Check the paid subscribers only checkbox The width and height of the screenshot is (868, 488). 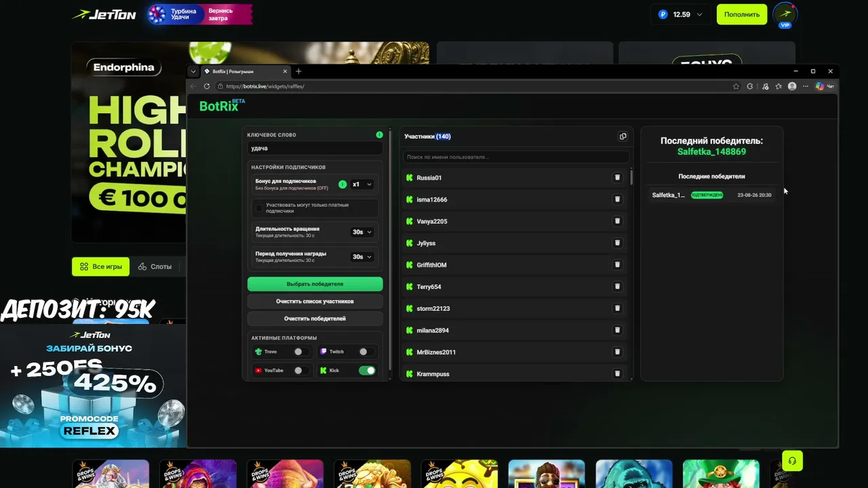tap(259, 208)
